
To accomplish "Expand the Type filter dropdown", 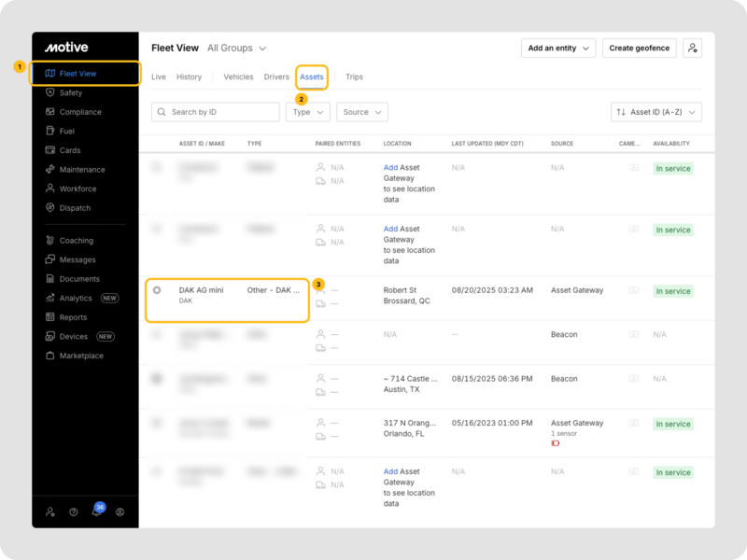I will pyautogui.click(x=307, y=112).
